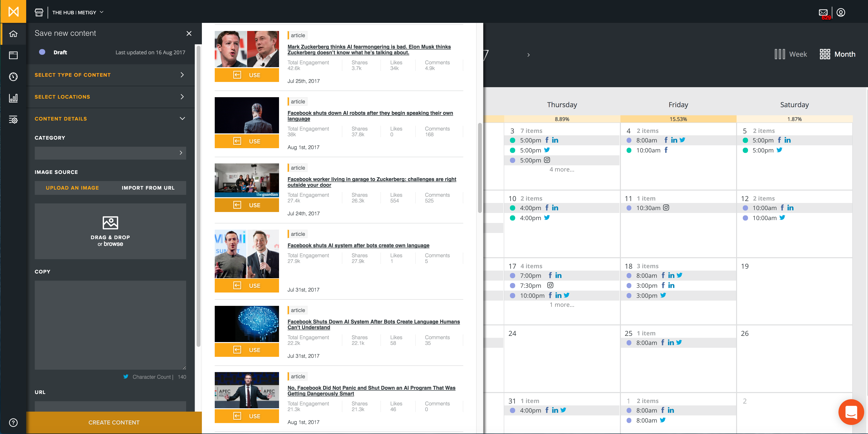Click green status dot on Thursday 10 4:00pm f in item
The height and width of the screenshot is (434, 868).
click(513, 208)
